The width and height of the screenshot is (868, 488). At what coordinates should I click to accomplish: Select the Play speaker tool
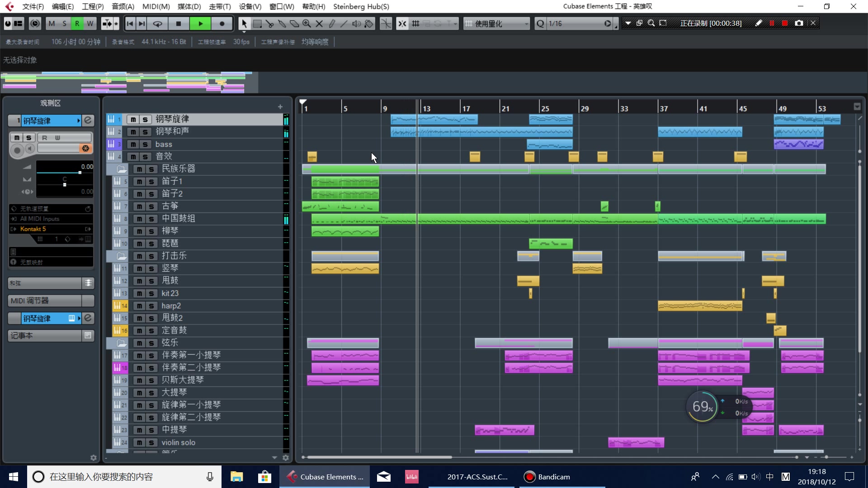[356, 23]
